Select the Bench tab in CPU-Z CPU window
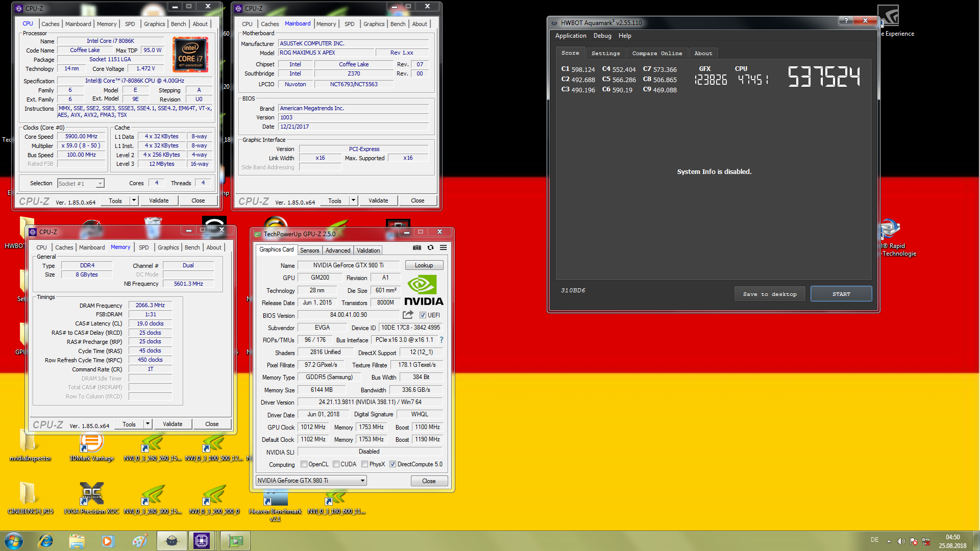Screen dimensions: 980x551 point(178,24)
